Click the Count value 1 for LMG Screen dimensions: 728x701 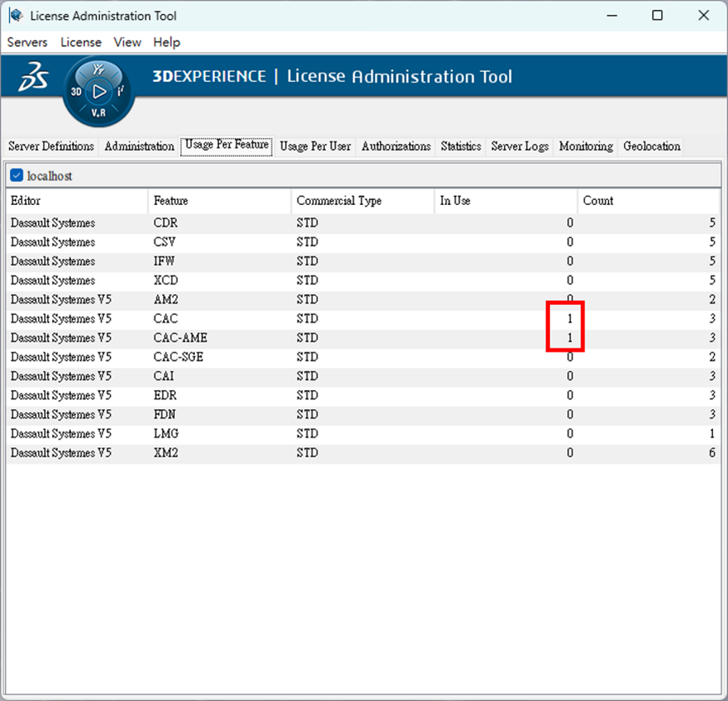point(711,433)
